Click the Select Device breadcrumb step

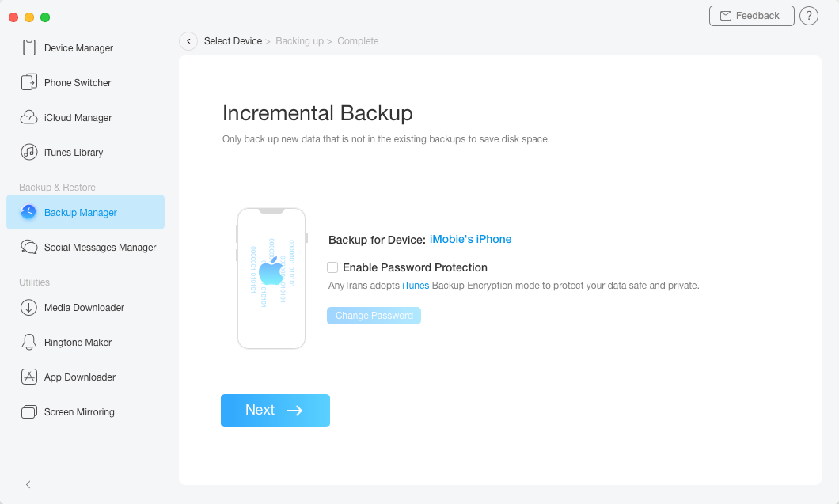233,41
